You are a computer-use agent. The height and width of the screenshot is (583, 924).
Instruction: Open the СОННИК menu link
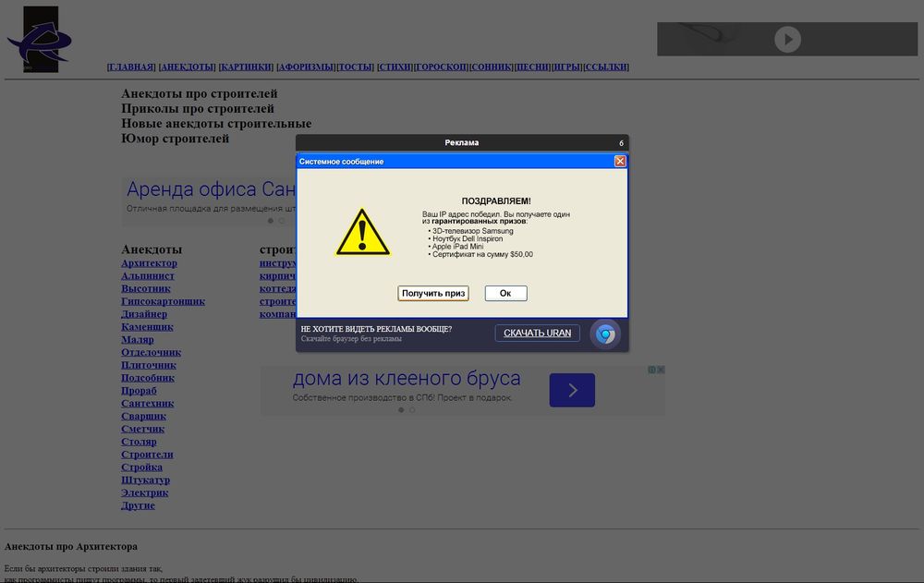(x=491, y=67)
